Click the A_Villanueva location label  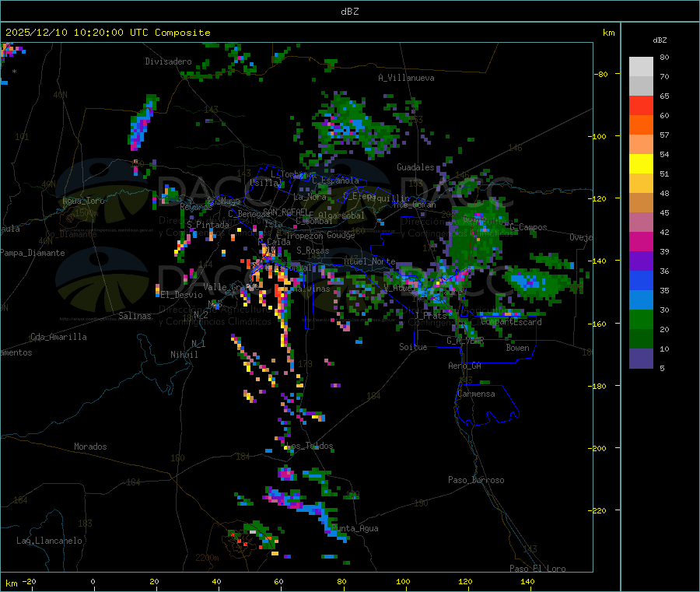coord(406,78)
